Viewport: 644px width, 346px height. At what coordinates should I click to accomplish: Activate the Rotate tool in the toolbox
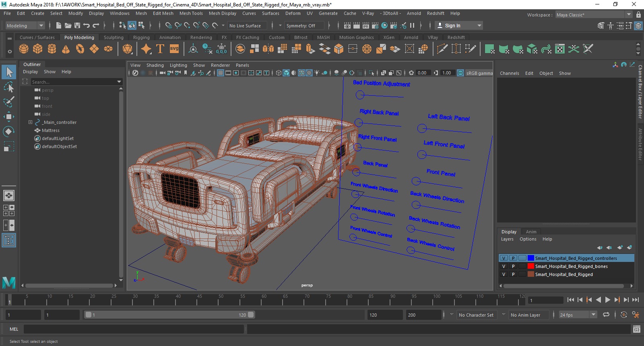[x=9, y=132]
